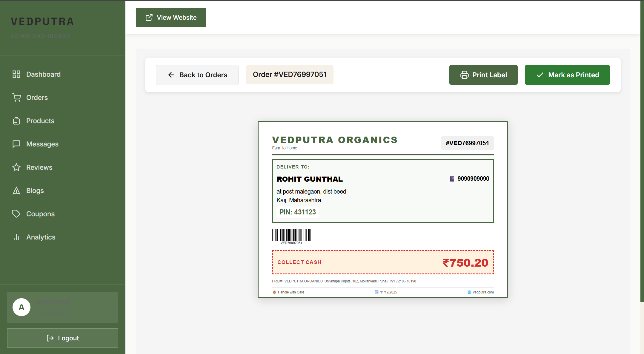Go to the Analytics section
644x354 pixels.
[x=41, y=237]
